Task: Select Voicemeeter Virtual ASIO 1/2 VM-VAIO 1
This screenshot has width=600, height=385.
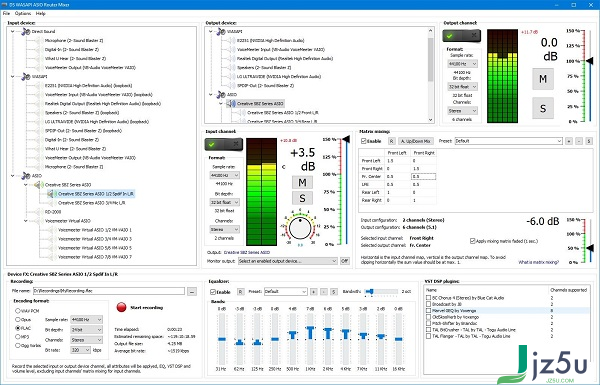Action: click(x=95, y=230)
